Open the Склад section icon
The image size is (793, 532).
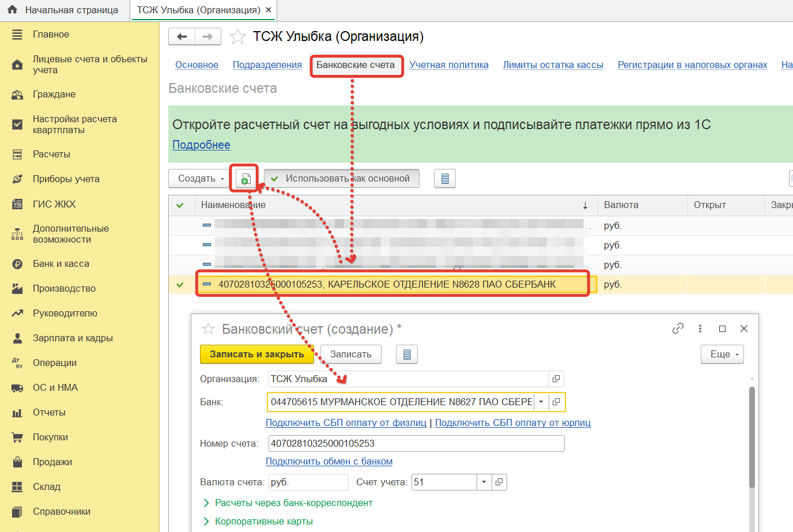(17, 487)
